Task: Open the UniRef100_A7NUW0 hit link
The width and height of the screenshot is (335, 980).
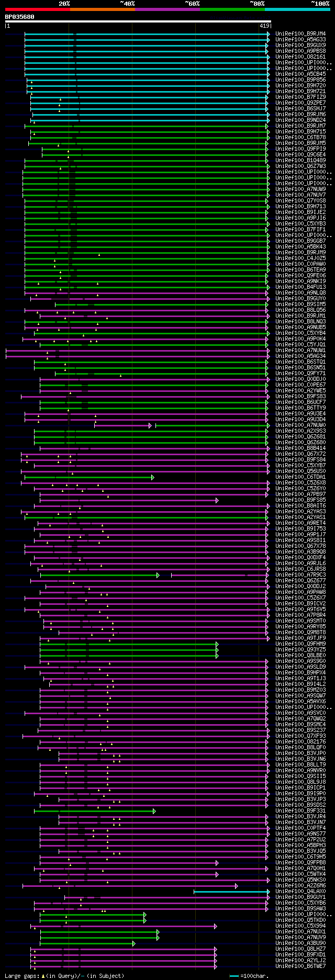Action: point(300,425)
